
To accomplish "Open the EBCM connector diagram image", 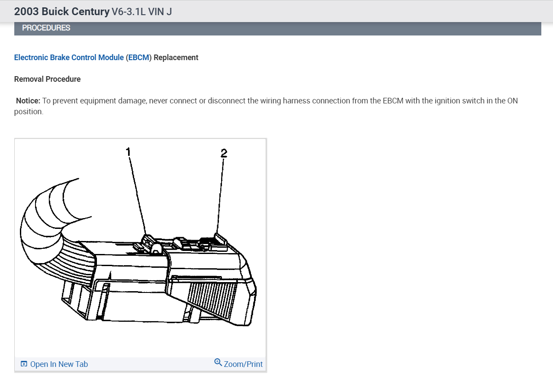I will pos(140,248).
